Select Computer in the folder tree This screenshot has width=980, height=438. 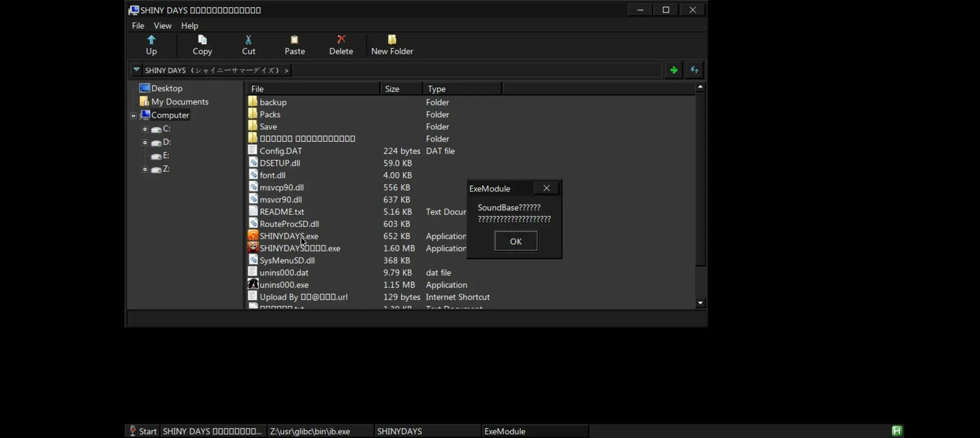pyautogui.click(x=170, y=115)
